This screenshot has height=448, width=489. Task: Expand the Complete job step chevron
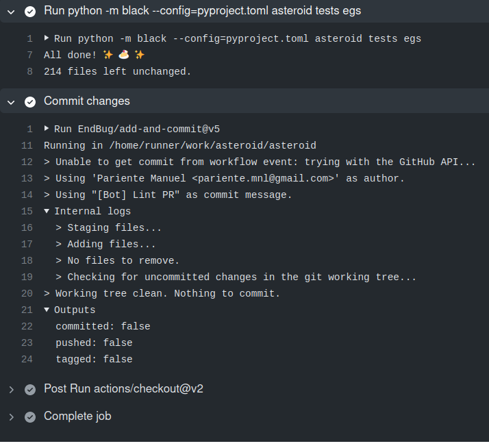[11, 416]
